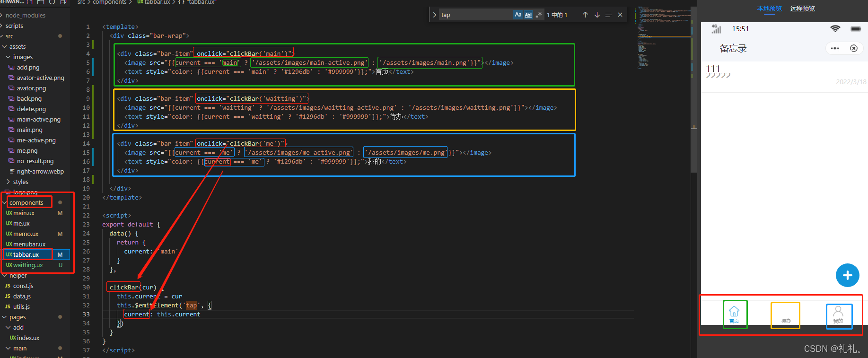Collapse the pages folder
Viewport: 868px width, 358px height.
point(18,317)
